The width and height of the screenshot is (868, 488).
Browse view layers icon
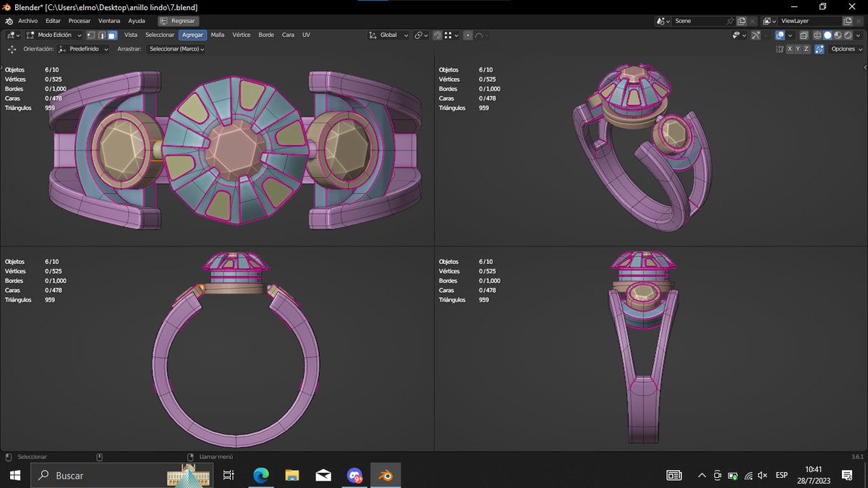(x=770, y=21)
